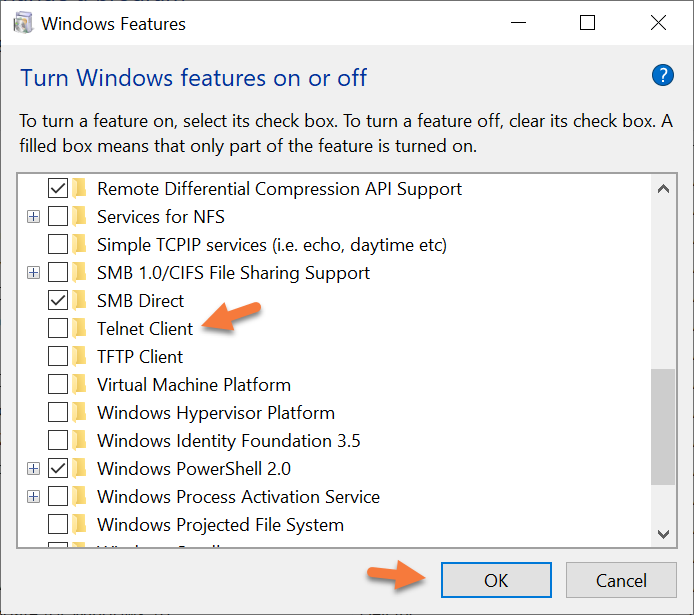This screenshot has height=615, width=694.
Task: Click folder icon beside SMB Direct
Action: (81, 300)
